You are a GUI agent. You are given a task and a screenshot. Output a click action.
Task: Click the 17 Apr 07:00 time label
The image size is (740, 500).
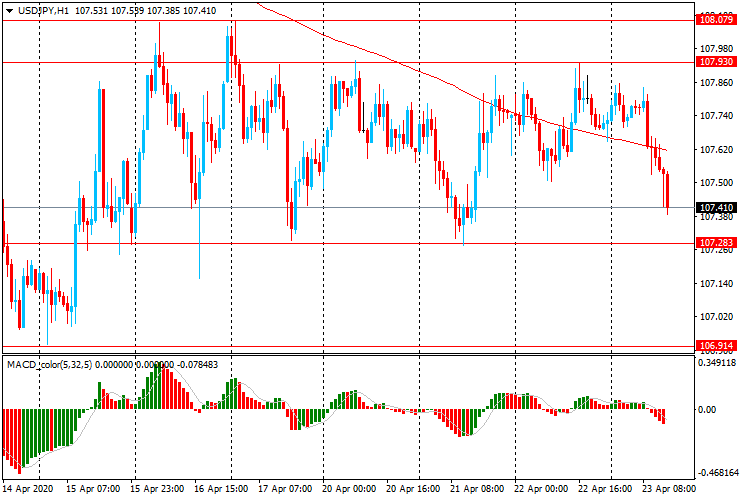(285, 489)
